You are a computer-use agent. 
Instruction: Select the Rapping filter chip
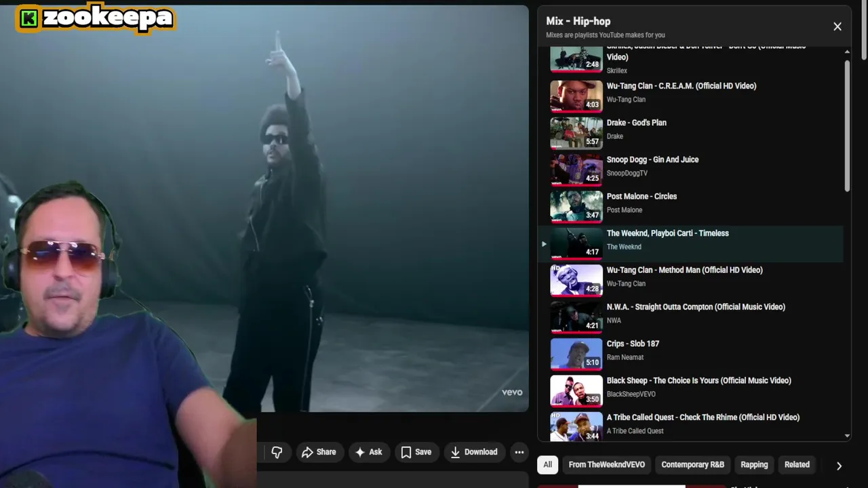754,464
